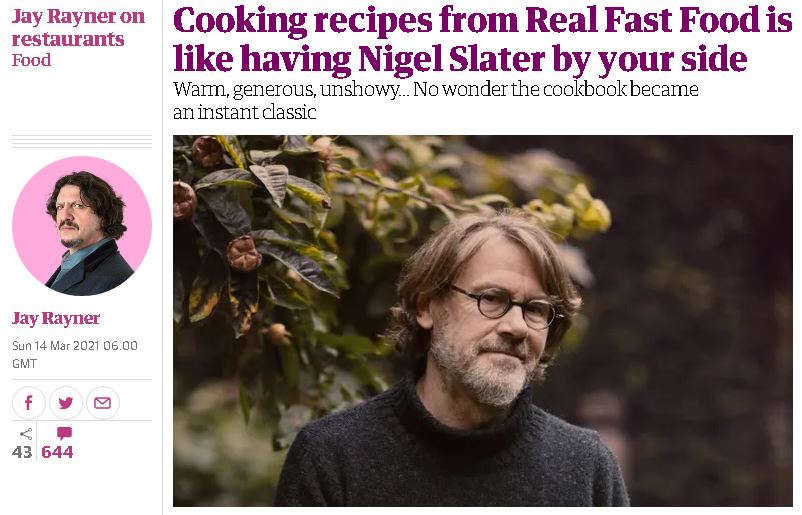Open the main photo of the man in glasses
802x515 pixels.
pos(482,321)
